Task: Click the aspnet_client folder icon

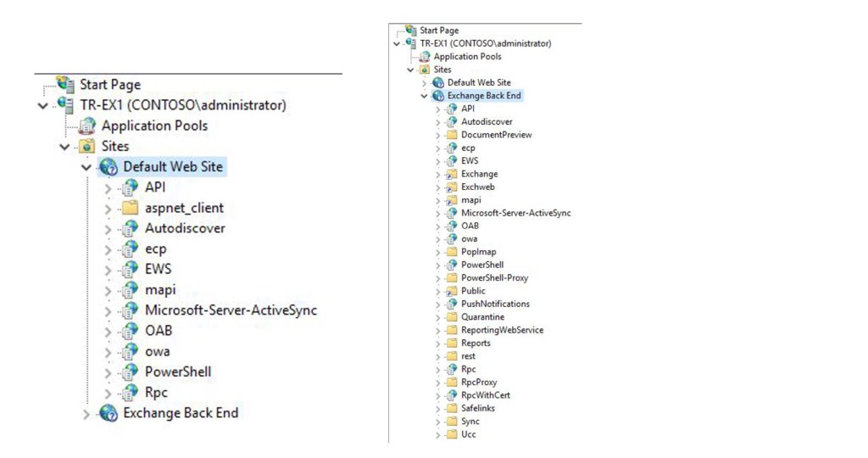Action: (129, 208)
